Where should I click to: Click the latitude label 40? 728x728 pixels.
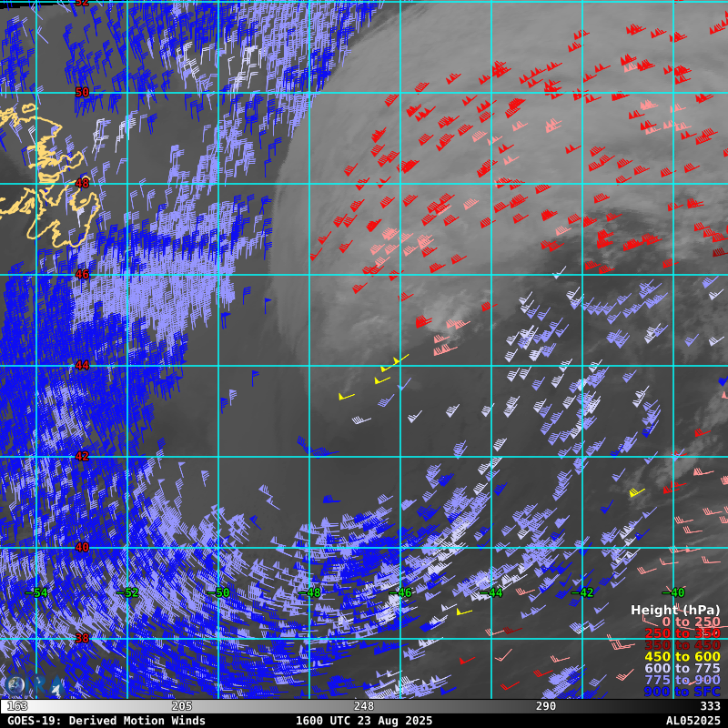[x=82, y=548]
